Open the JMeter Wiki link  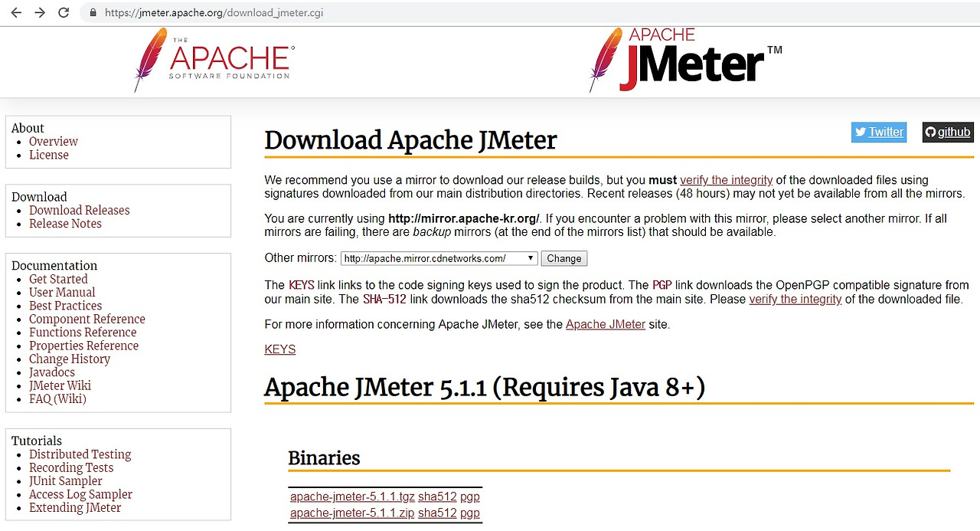60,385
